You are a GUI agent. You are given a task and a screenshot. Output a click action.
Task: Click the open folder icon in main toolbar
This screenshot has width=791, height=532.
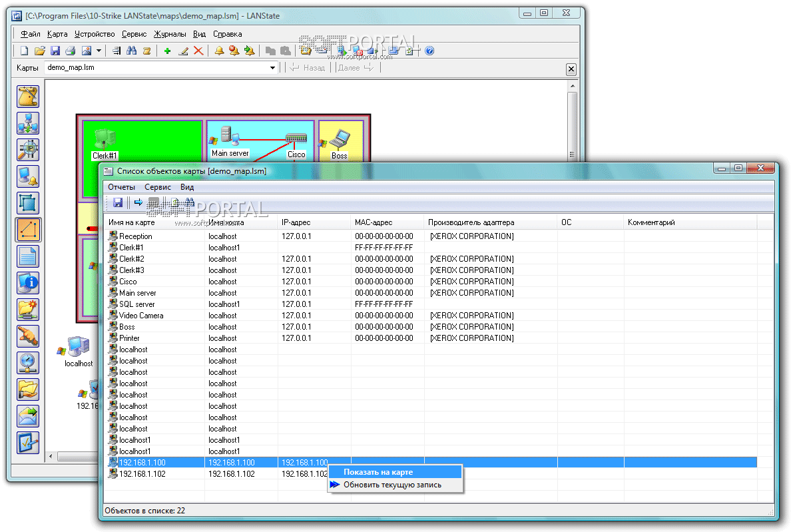click(40, 51)
